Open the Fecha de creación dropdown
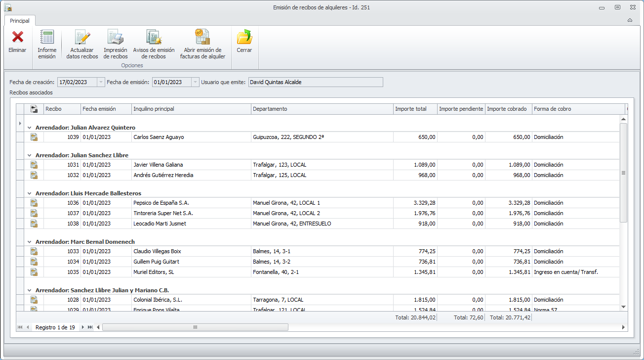The height and width of the screenshot is (360, 644). point(101,82)
